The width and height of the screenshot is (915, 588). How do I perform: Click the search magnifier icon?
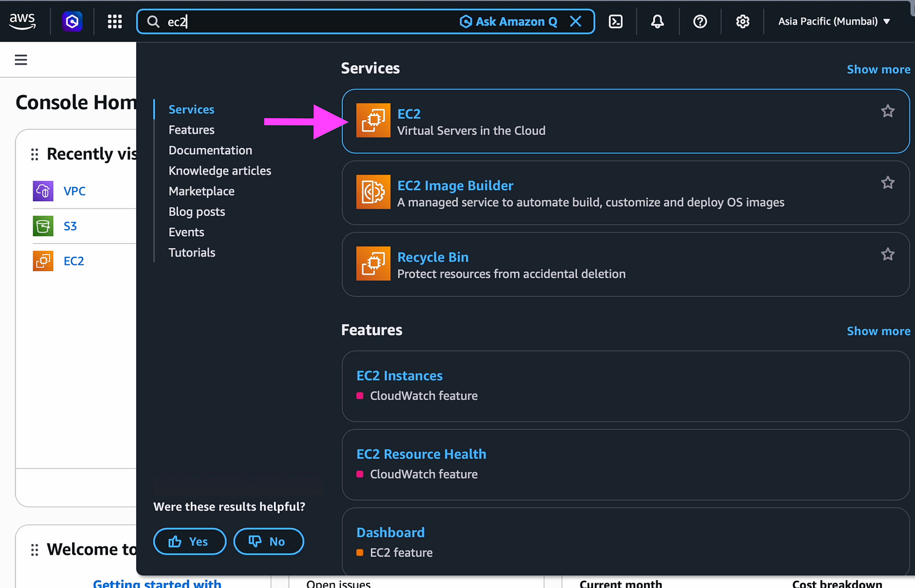pos(153,22)
